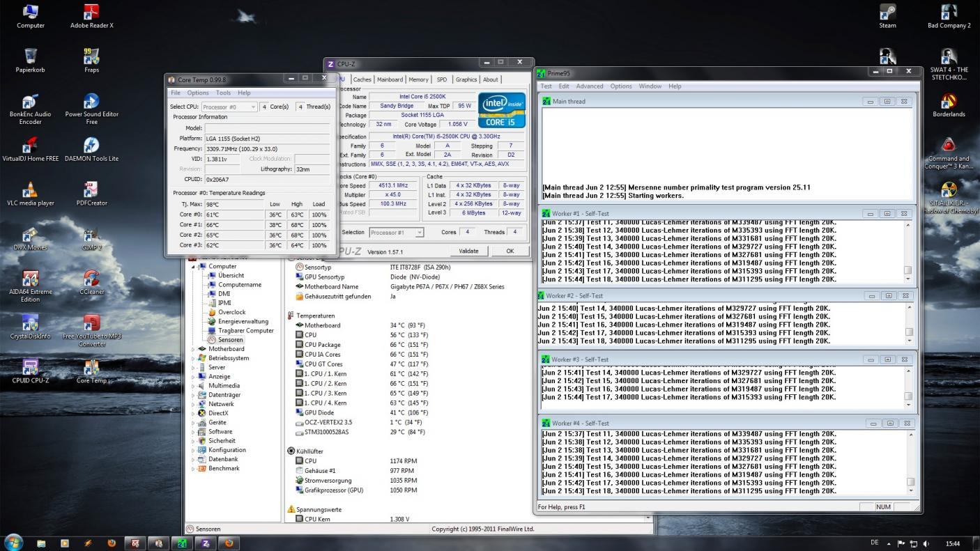980x551 pixels.
Task: Switch to the CPU-Z SPD tab
Action: click(442, 79)
